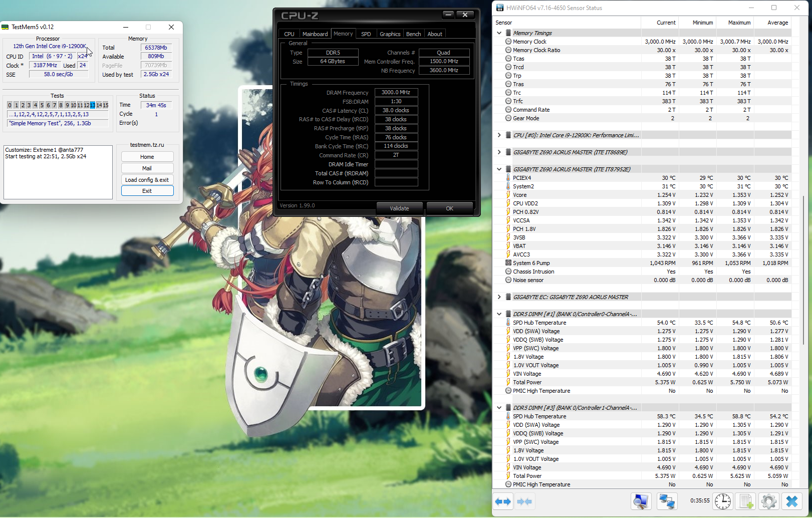
Task: Click the log sheet with plus icon in HWiNFO
Action: [747, 501]
